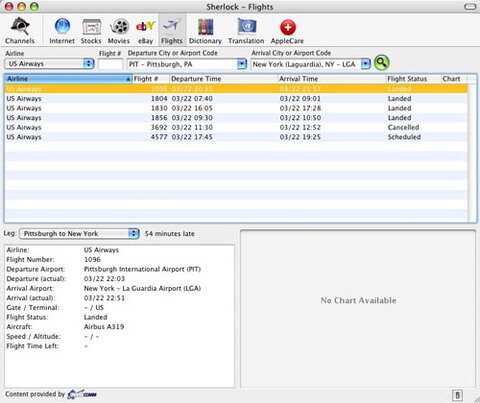Click arrival time 03/22 19:25
Viewport: 480px width, 403px height.
click(300, 137)
